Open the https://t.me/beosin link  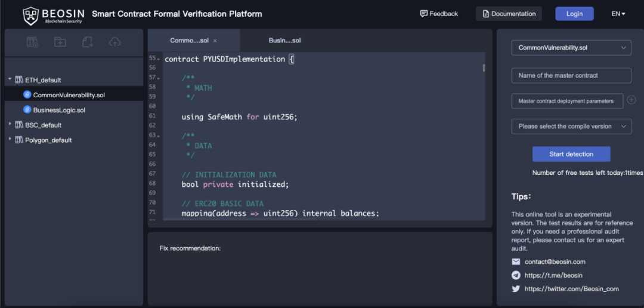tap(553, 275)
